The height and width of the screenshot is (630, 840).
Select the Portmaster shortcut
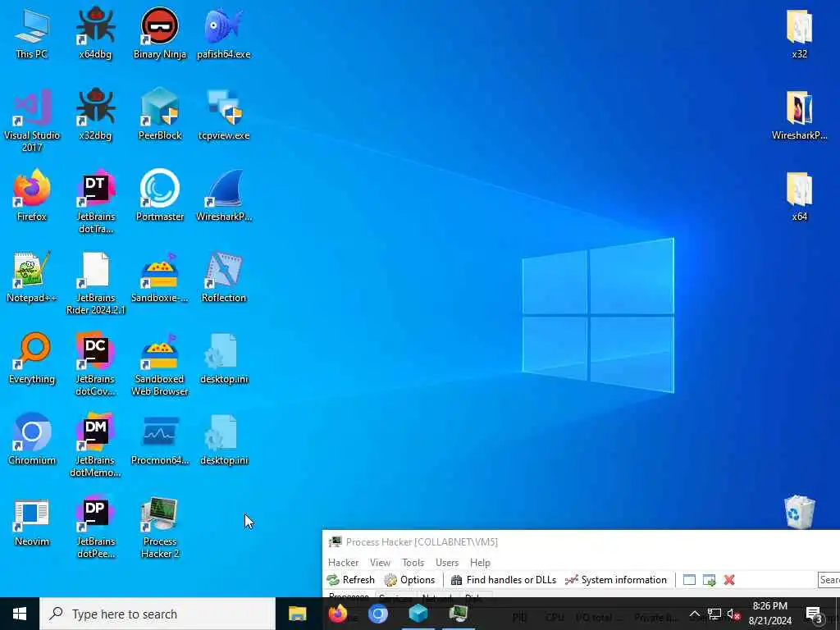point(160,196)
